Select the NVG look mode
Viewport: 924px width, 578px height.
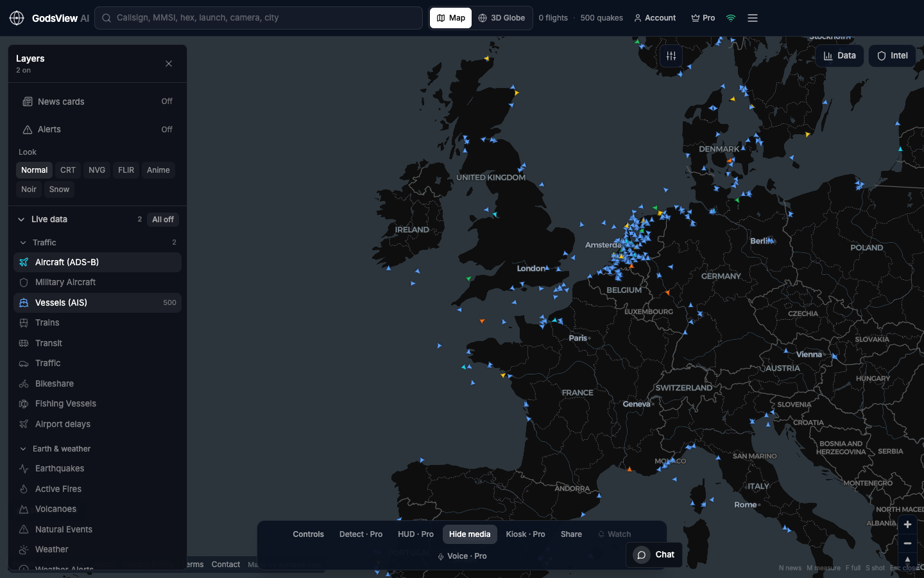[x=97, y=170]
